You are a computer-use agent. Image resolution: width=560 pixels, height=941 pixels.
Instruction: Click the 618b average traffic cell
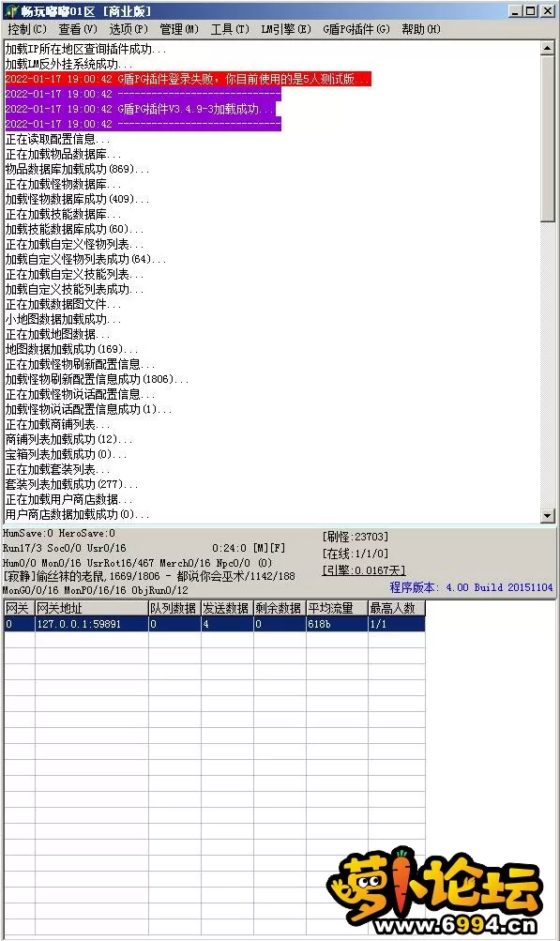click(337, 624)
